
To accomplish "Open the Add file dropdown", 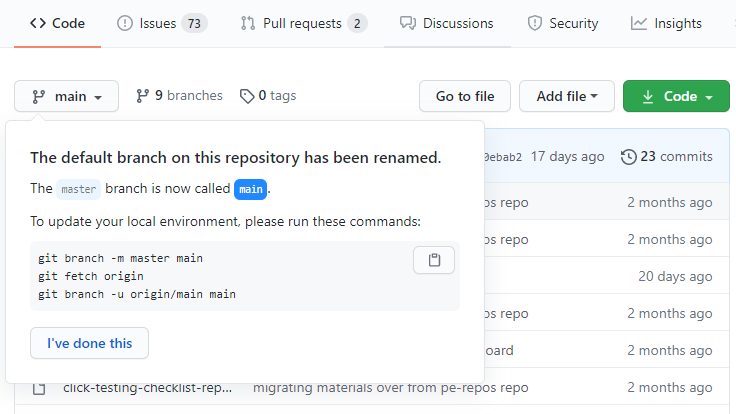I will [x=567, y=96].
